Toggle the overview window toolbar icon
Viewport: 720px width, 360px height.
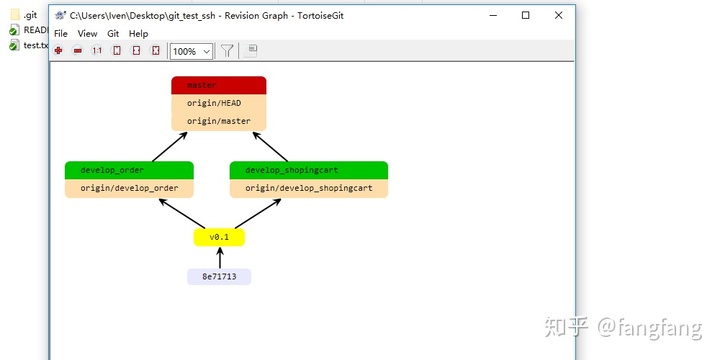tap(251, 51)
